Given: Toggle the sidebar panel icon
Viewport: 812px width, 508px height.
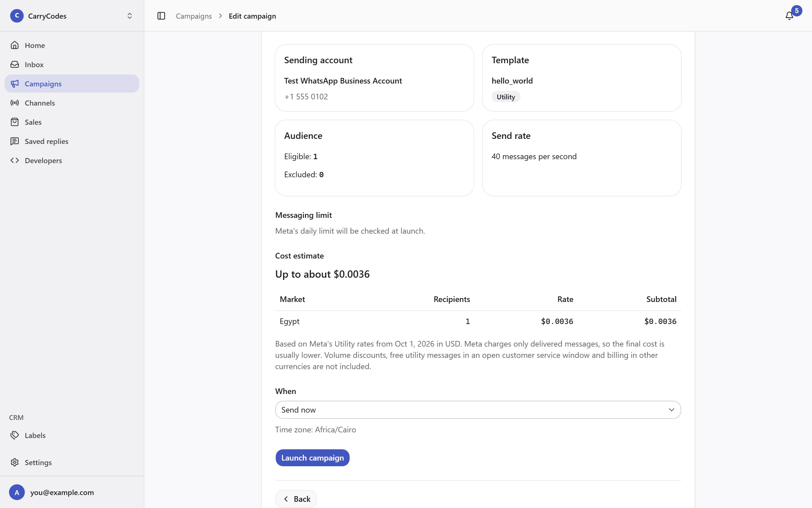Looking at the screenshot, I should tap(161, 16).
